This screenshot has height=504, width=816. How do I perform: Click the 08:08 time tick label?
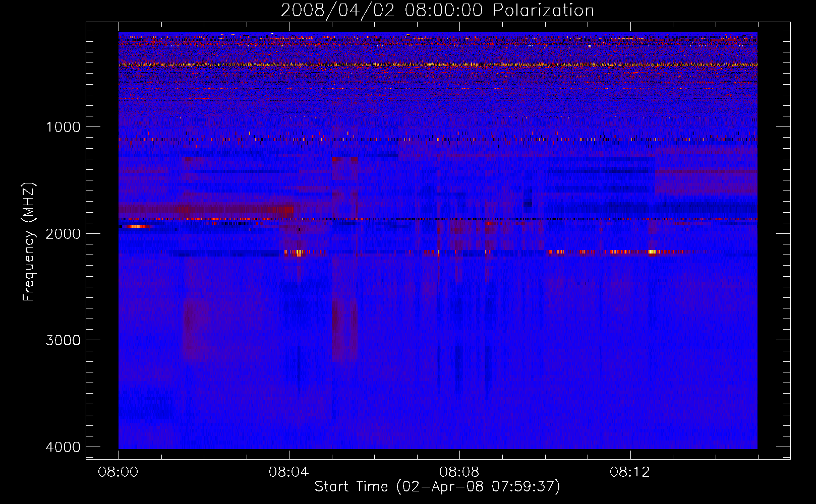click(459, 472)
